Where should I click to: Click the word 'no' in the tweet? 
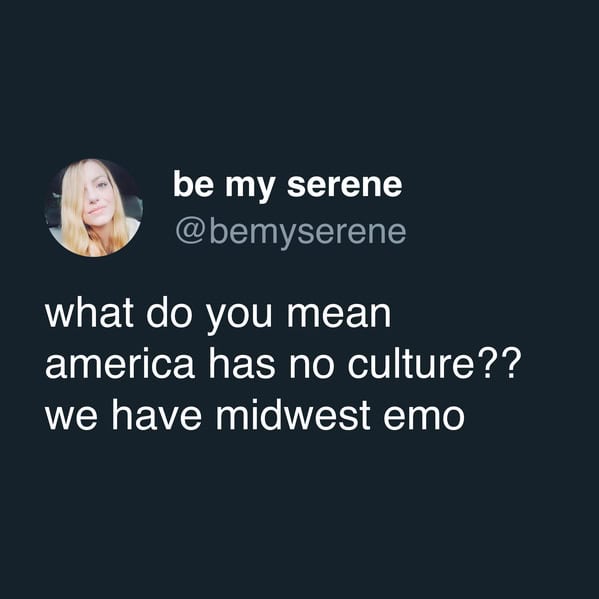(311, 366)
